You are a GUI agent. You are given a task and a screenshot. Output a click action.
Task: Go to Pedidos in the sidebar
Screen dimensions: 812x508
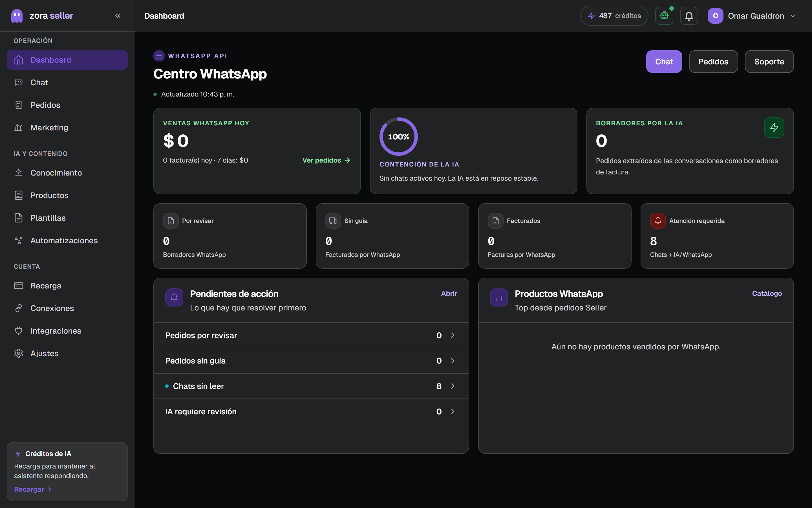[67, 105]
